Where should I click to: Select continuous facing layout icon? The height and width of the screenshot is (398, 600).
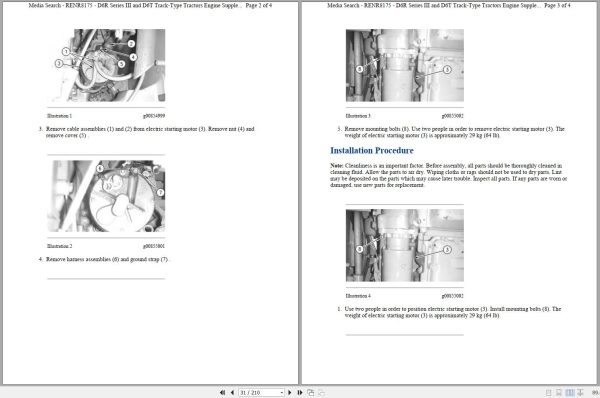point(580,392)
